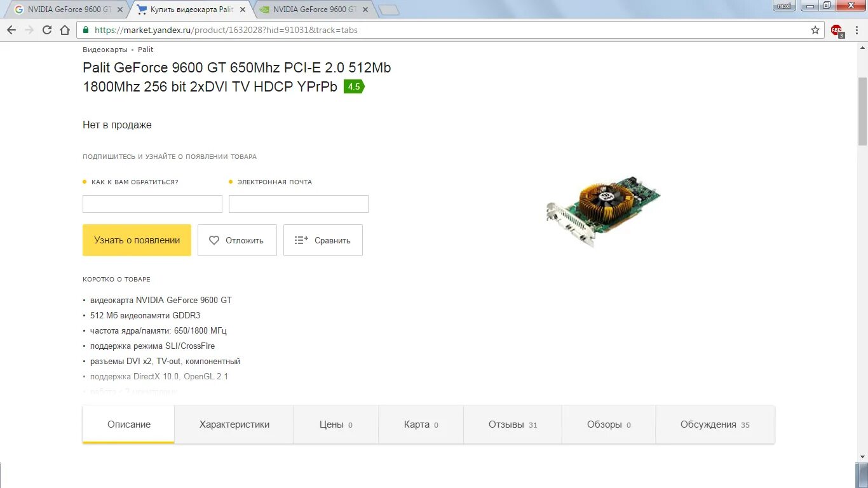Click the browser forward arrow
Screen dimensions: 868x488
(x=29, y=30)
